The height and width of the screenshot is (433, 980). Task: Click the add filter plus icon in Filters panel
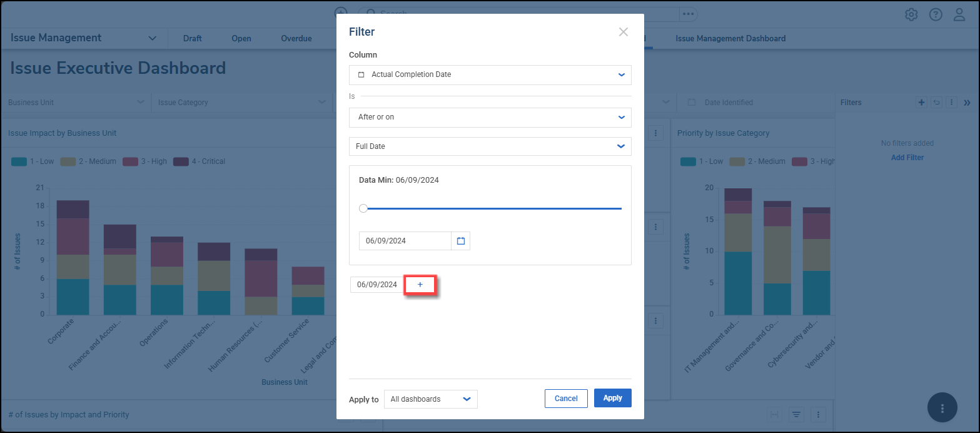click(x=921, y=103)
